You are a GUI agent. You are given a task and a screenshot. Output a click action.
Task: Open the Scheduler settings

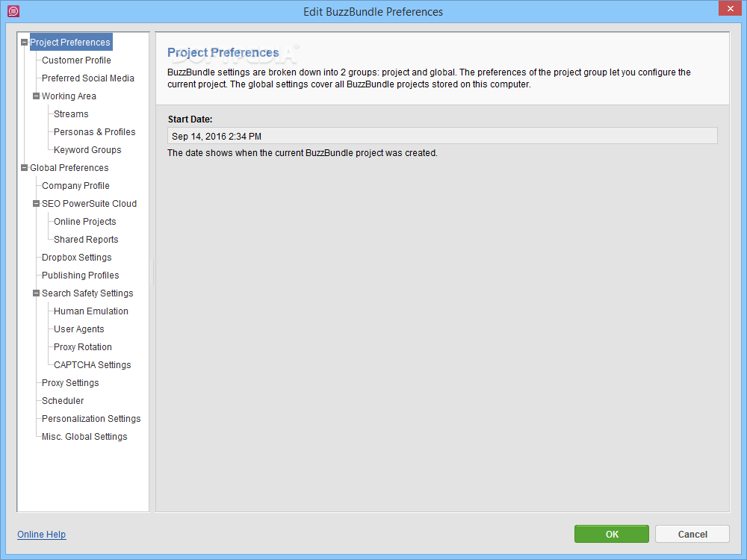[x=63, y=401]
